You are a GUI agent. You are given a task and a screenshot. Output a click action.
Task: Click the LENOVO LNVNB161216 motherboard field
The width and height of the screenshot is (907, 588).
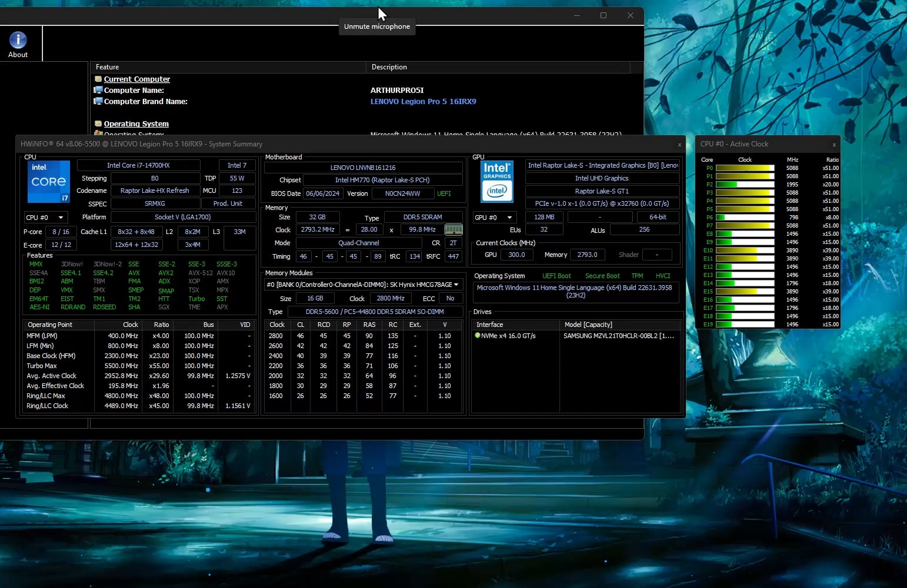(363, 168)
